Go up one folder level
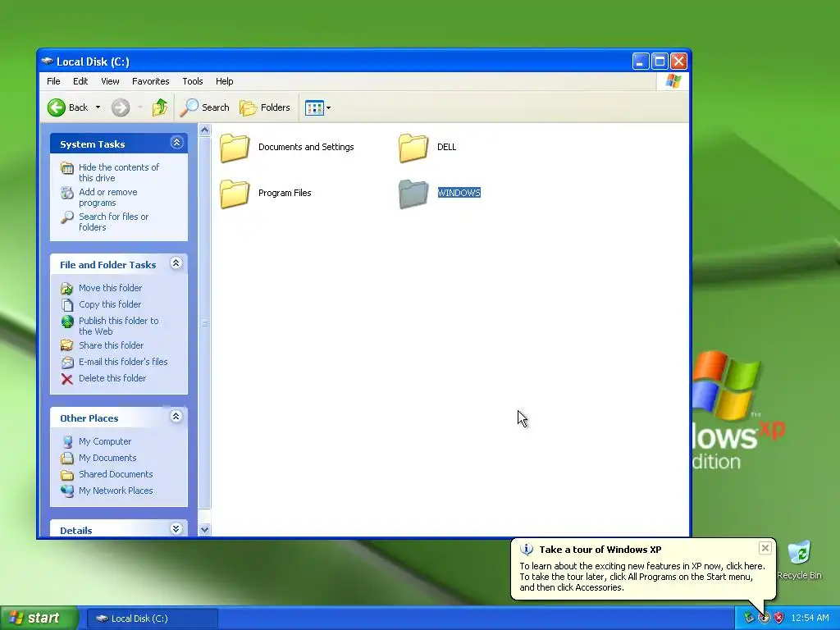 click(x=160, y=107)
